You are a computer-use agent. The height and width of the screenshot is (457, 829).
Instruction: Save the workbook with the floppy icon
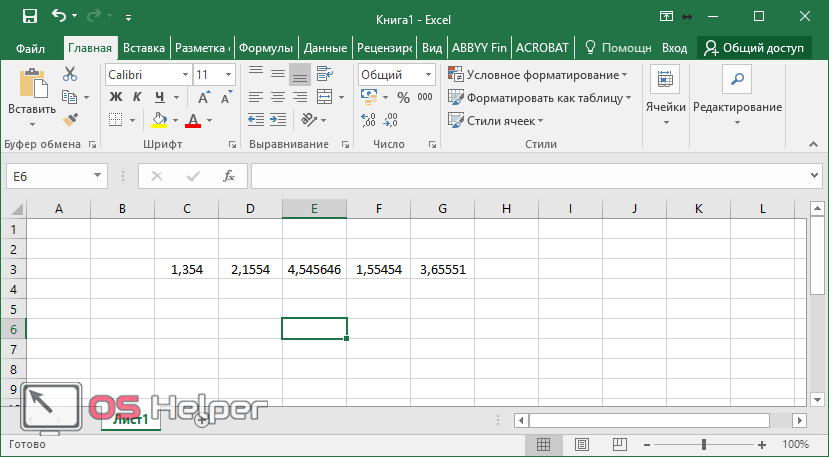click(x=30, y=16)
